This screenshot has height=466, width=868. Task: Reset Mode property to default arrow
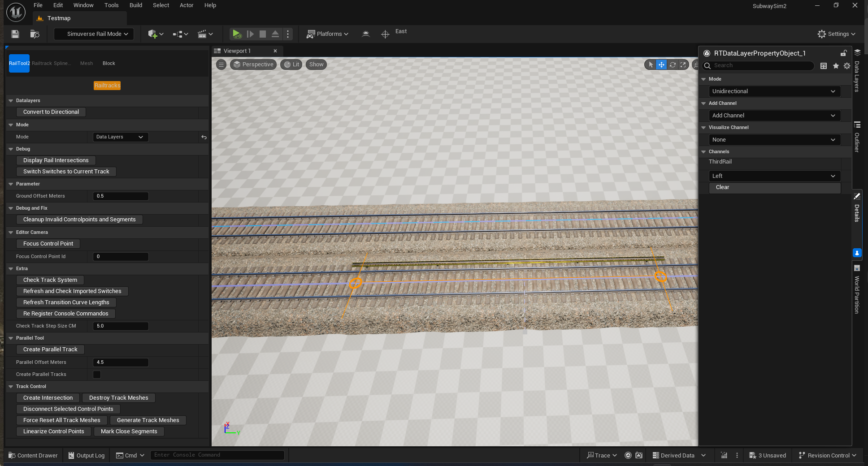[x=204, y=137]
